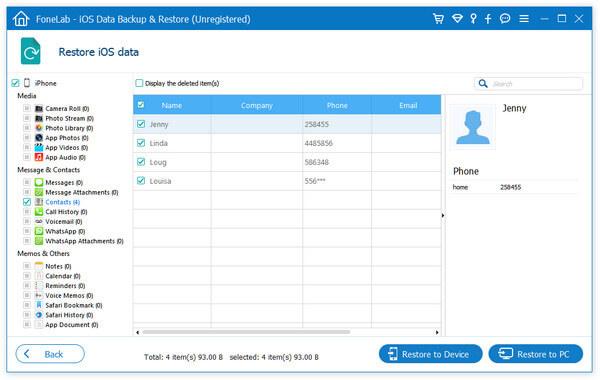Image resolution: width=600 pixels, height=380 pixels.
Task: Toggle the select-all checkbox in table header
Action: 141,104
